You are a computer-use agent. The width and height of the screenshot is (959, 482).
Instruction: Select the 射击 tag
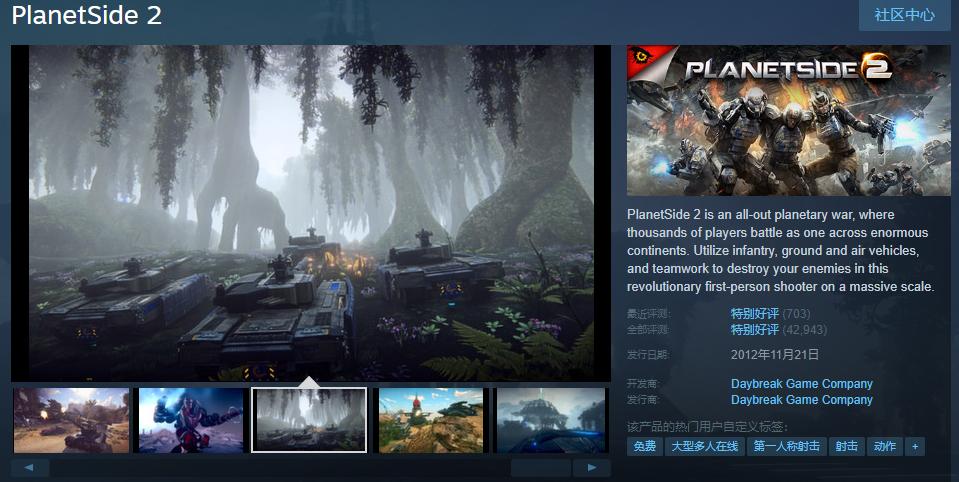point(846,447)
